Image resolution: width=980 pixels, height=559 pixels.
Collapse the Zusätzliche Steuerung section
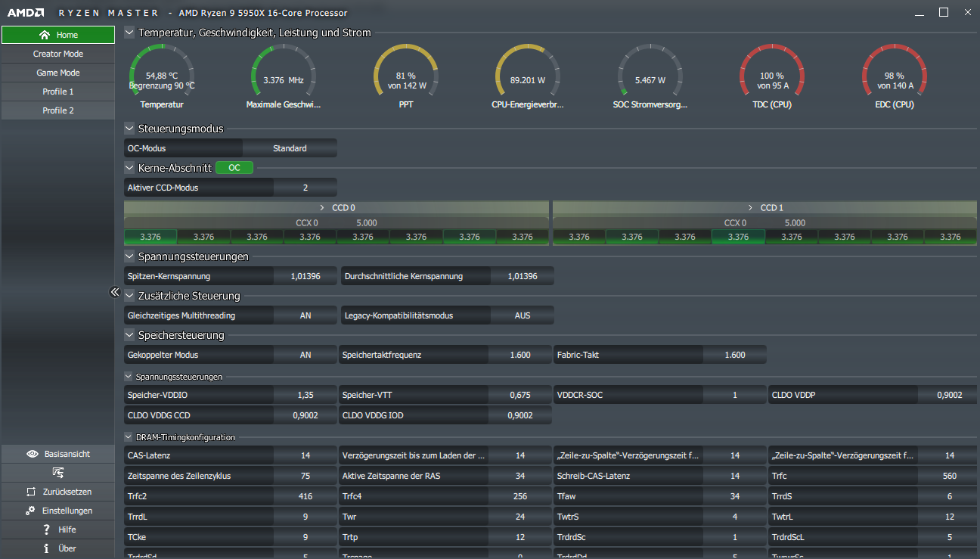point(129,296)
